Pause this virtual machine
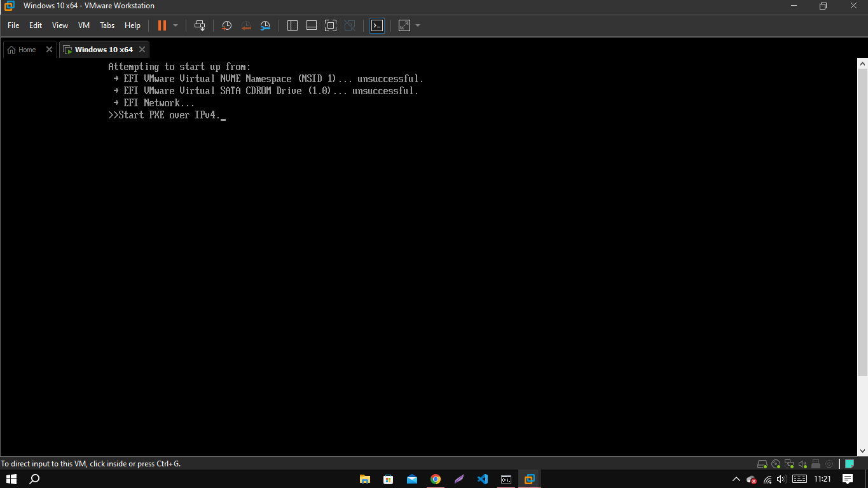Image resolution: width=868 pixels, height=488 pixels. (162, 25)
